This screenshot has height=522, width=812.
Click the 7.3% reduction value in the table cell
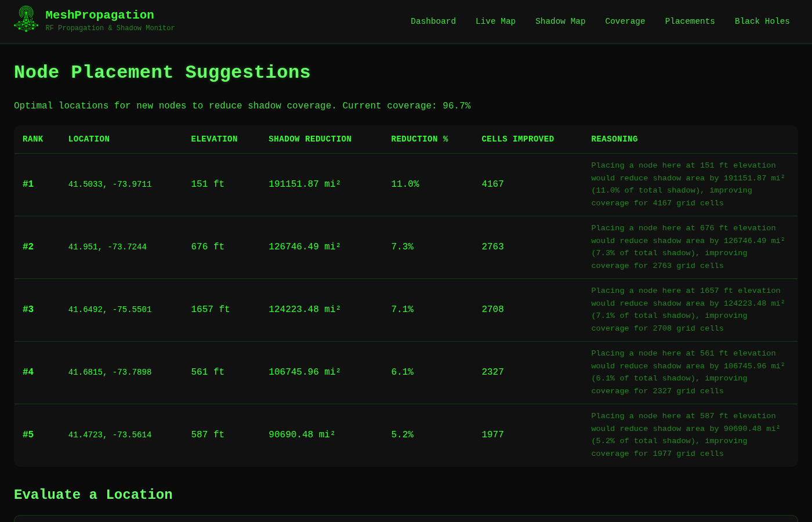tap(402, 247)
